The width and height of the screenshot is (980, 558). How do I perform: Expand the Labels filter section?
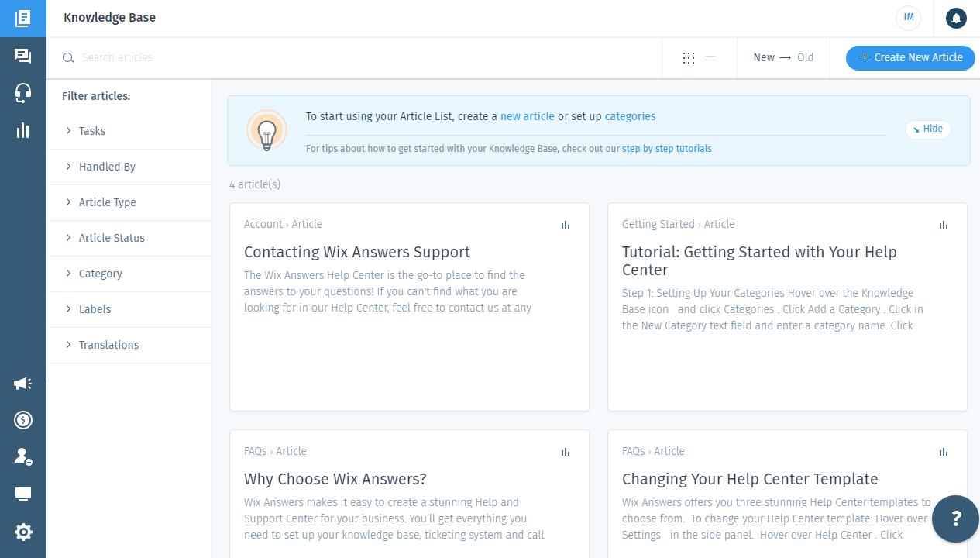click(95, 309)
